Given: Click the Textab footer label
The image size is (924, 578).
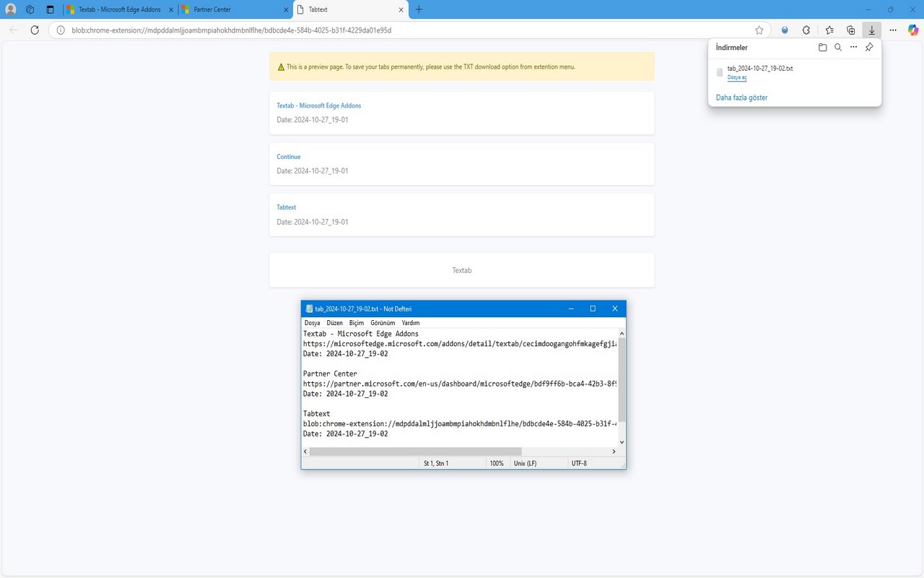Looking at the screenshot, I should pos(462,270).
